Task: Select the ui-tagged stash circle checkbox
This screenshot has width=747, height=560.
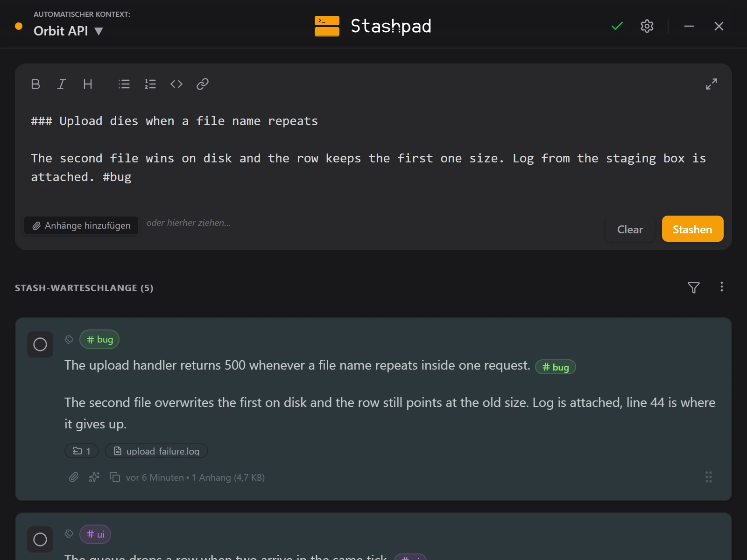Action: click(x=40, y=539)
